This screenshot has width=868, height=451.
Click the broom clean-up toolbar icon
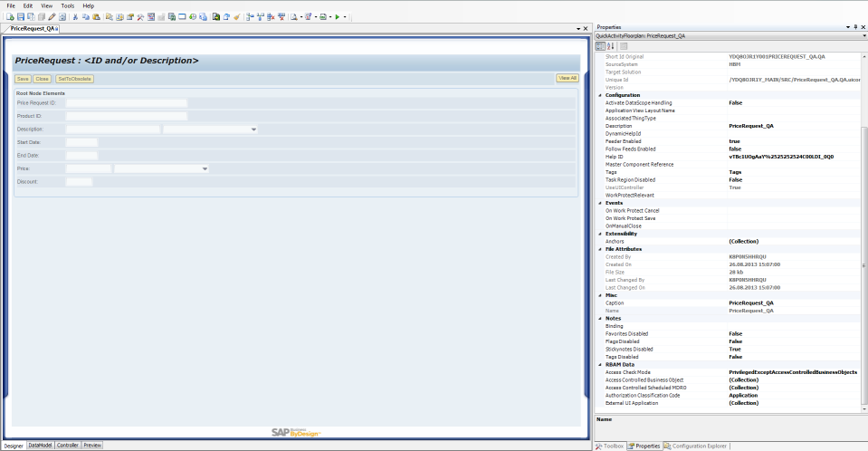point(237,16)
